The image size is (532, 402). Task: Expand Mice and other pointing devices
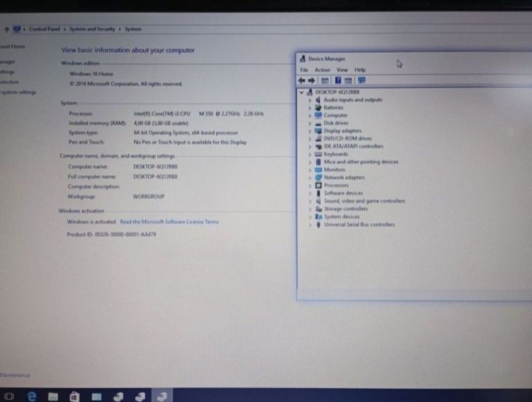click(309, 163)
